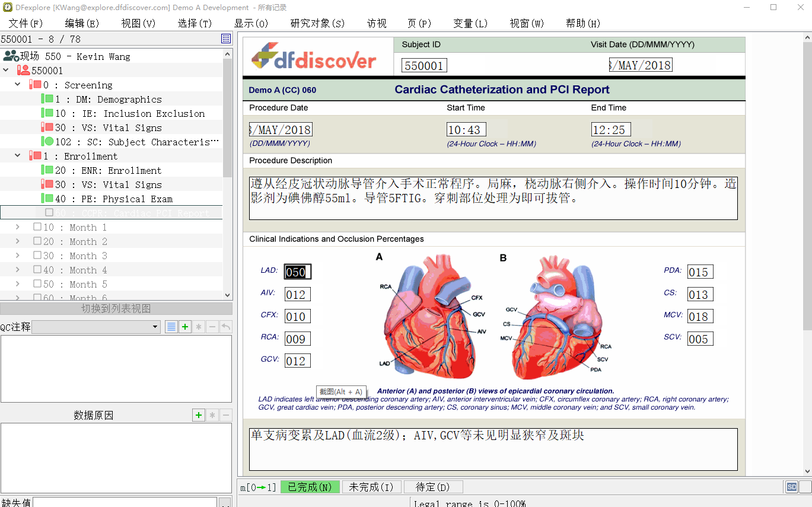Collapse the 0 : Screening visit
Screen dimensions: 812x507
click(x=18, y=85)
